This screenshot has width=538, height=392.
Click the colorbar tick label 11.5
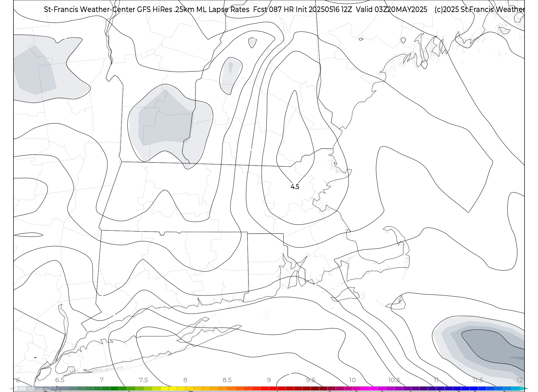478,380
